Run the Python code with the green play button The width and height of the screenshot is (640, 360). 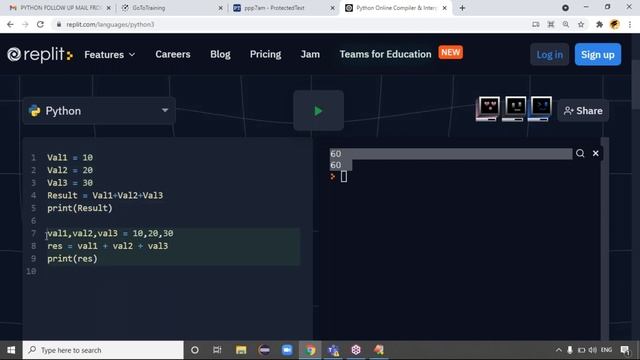coord(318,111)
